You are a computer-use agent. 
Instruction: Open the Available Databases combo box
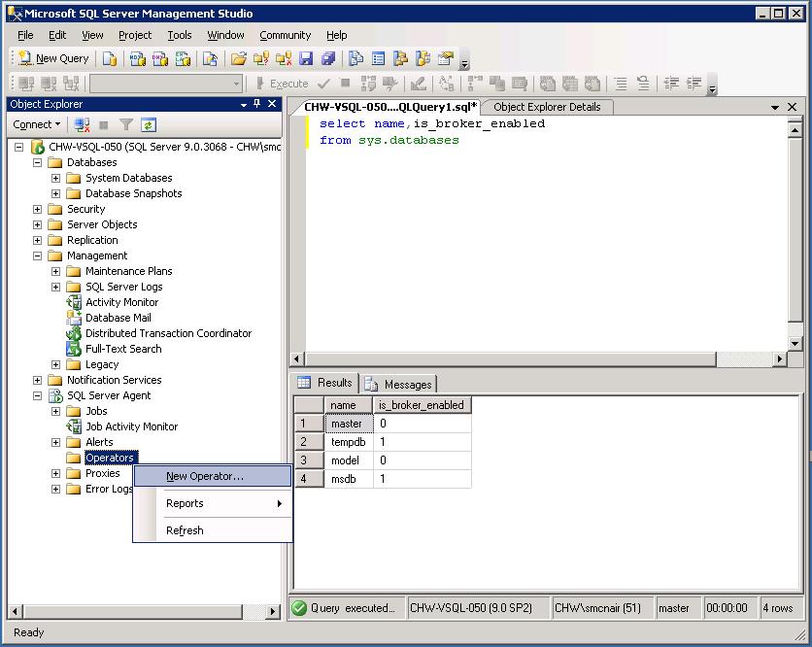166,84
